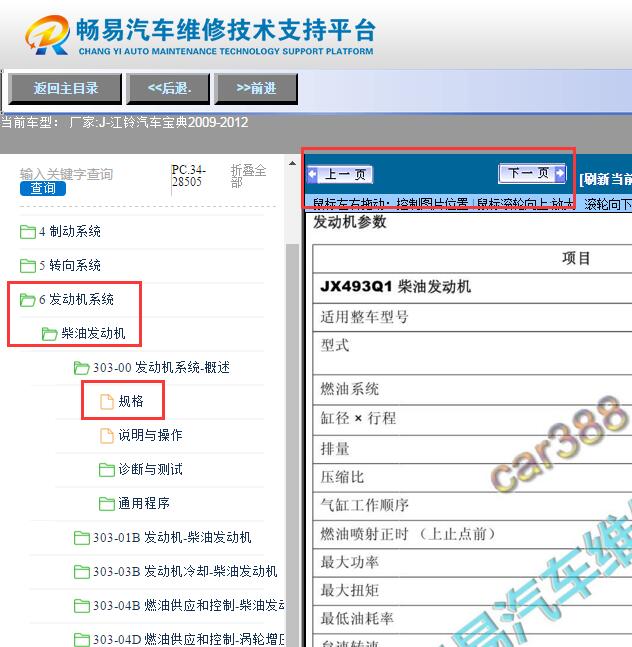
Task: Click folder icon of 303-04D 涡轮增压 item
Action: pos(81,640)
